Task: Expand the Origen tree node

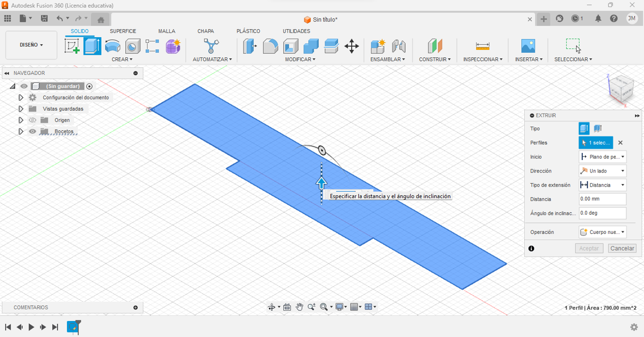Action: pos(21,120)
